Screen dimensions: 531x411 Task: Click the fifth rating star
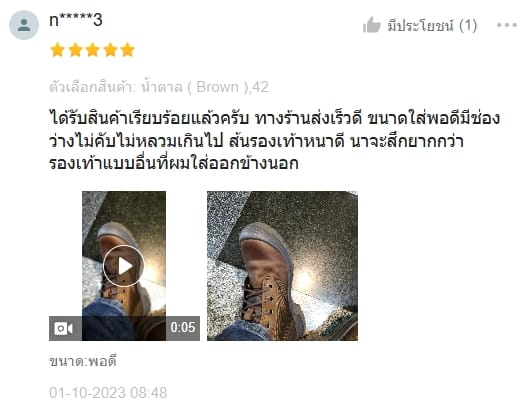(x=128, y=50)
